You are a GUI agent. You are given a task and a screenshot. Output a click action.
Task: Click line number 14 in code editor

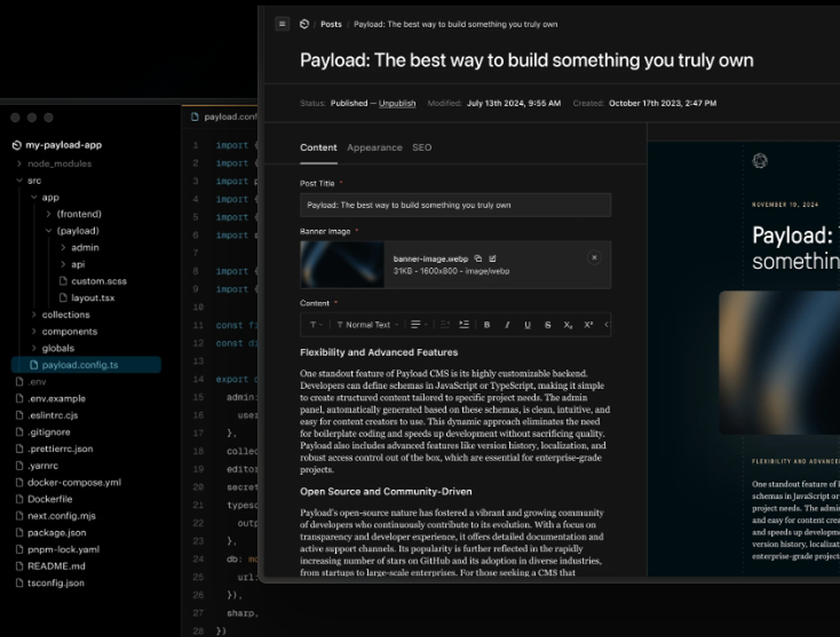[x=198, y=379]
